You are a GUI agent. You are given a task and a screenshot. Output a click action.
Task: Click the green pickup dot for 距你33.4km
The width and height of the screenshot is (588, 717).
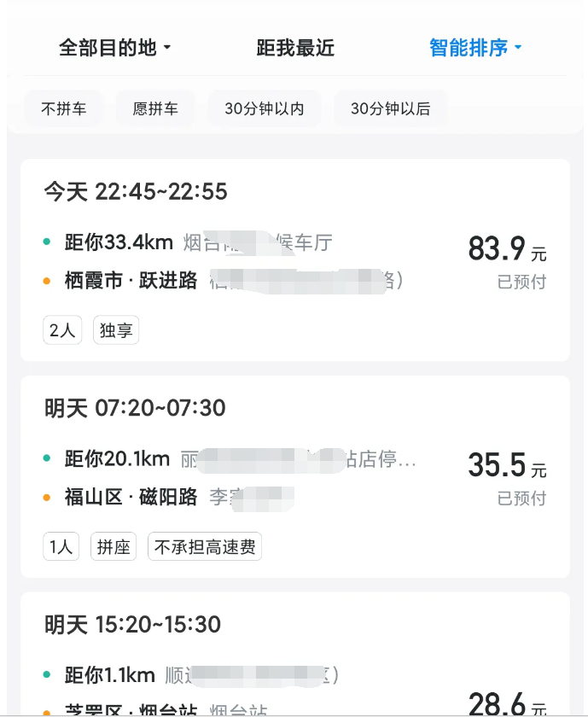click(47, 242)
